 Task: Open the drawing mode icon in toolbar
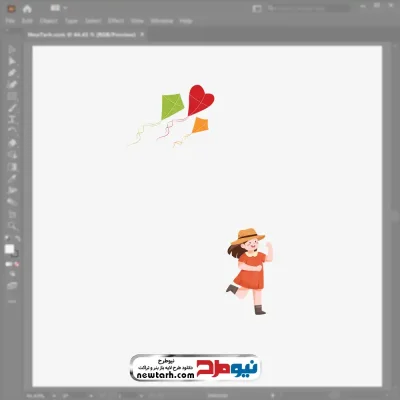12,274
